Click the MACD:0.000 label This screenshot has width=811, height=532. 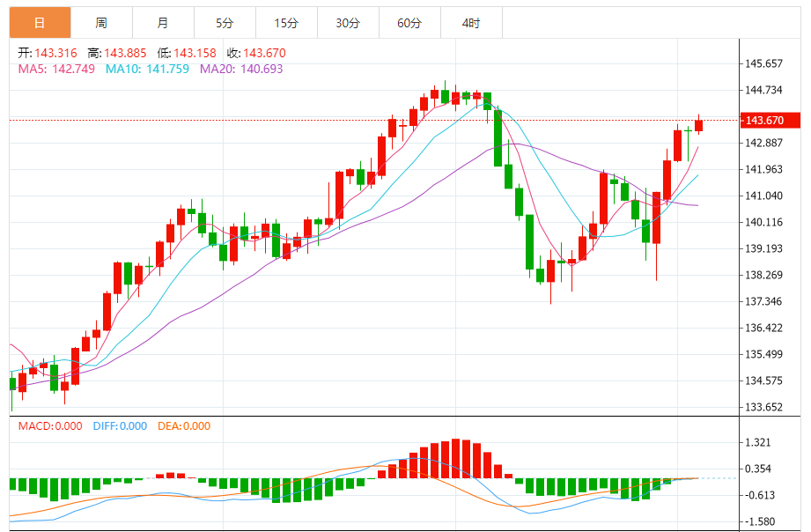click(x=50, y=426)
